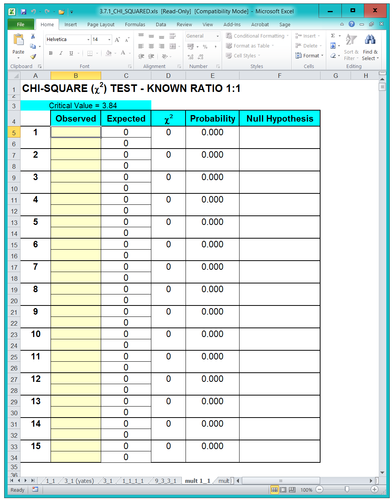
Task: Open the Font group dialog launcher
Action: [x=130, y=66]
